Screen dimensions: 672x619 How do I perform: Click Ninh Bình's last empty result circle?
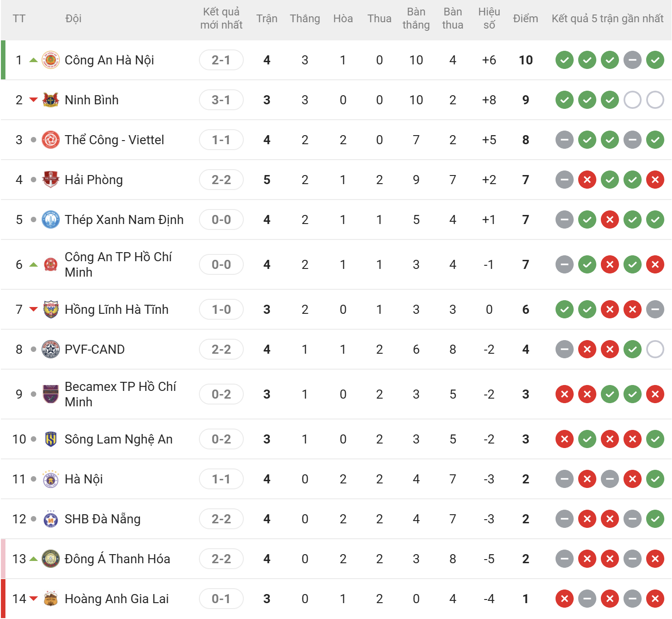point(655,100)
